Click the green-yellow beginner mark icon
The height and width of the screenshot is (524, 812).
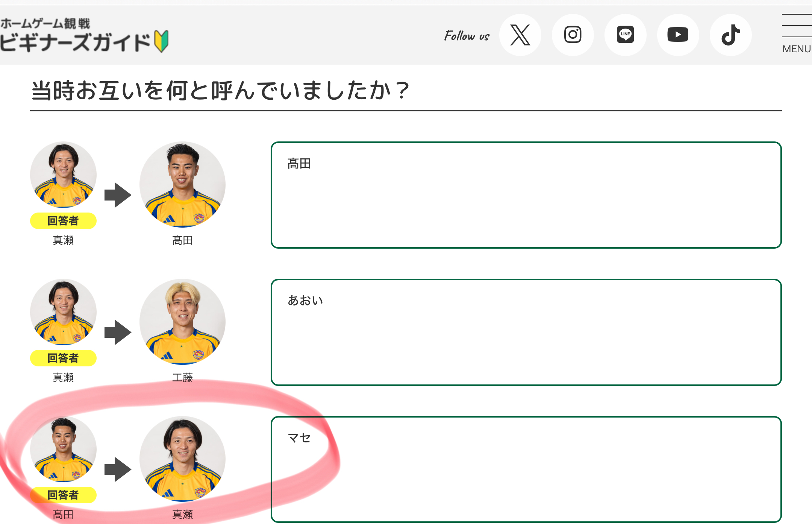click(x=162, y=41)
